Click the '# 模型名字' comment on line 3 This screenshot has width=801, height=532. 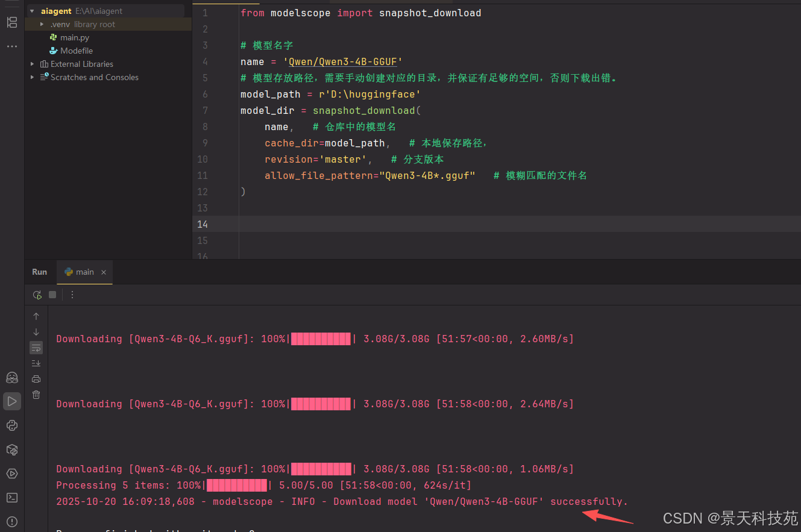pos(266,45)
